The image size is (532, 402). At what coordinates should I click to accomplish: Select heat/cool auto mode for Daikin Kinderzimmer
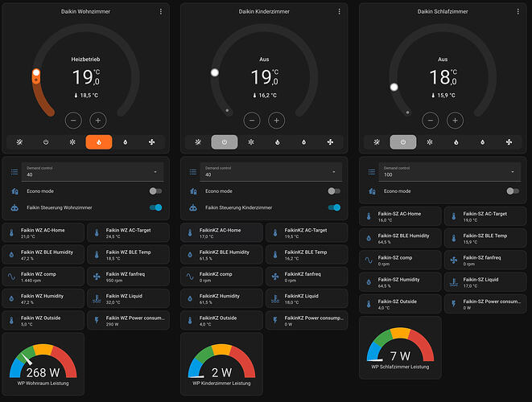pos(198,142)
